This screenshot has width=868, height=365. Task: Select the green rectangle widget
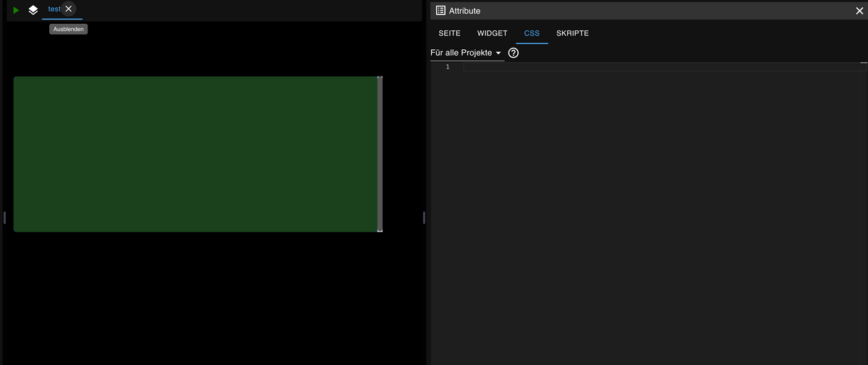(195, 154)
